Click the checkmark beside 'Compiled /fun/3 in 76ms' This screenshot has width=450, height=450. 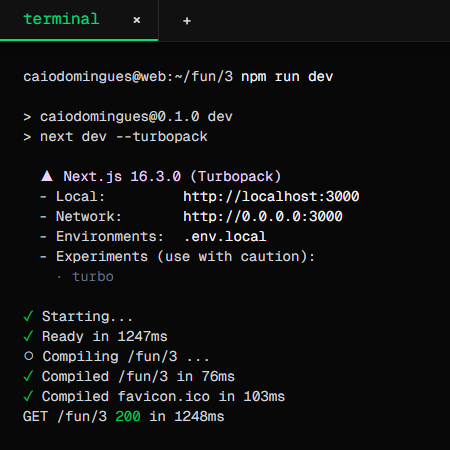tap(29, 376)
